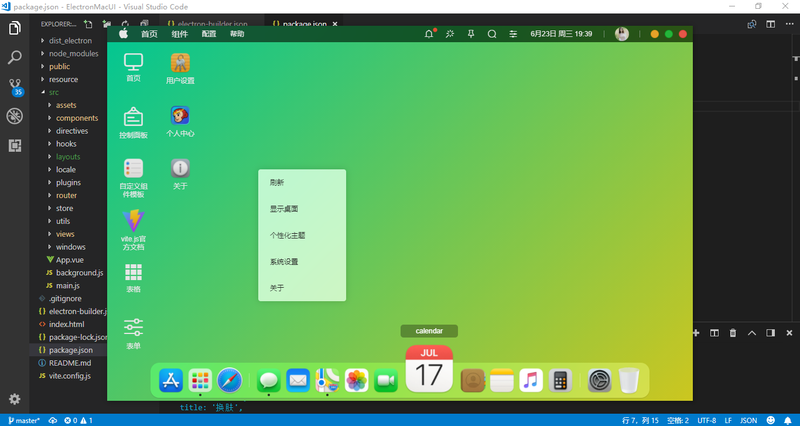Open 配置 menu in the menu bar
This screenshot has height=426, width=800.
coord(209,34)
